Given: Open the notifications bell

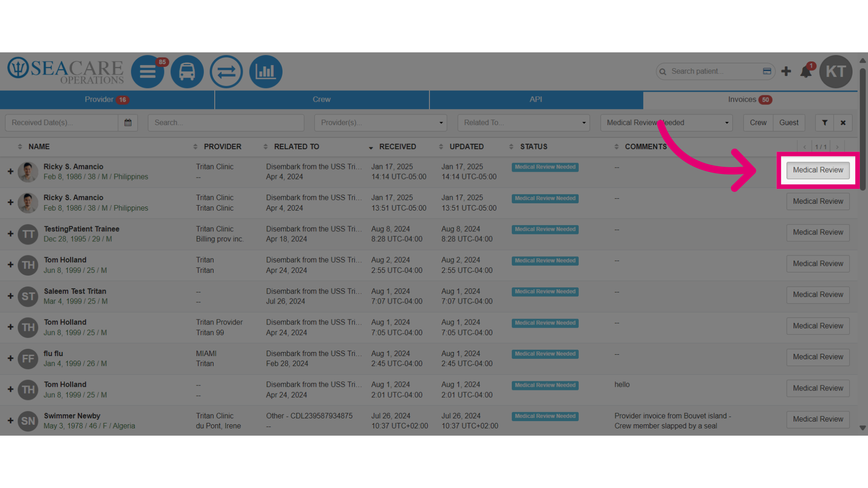Looking at the screenshot, I should click(806, 71).
